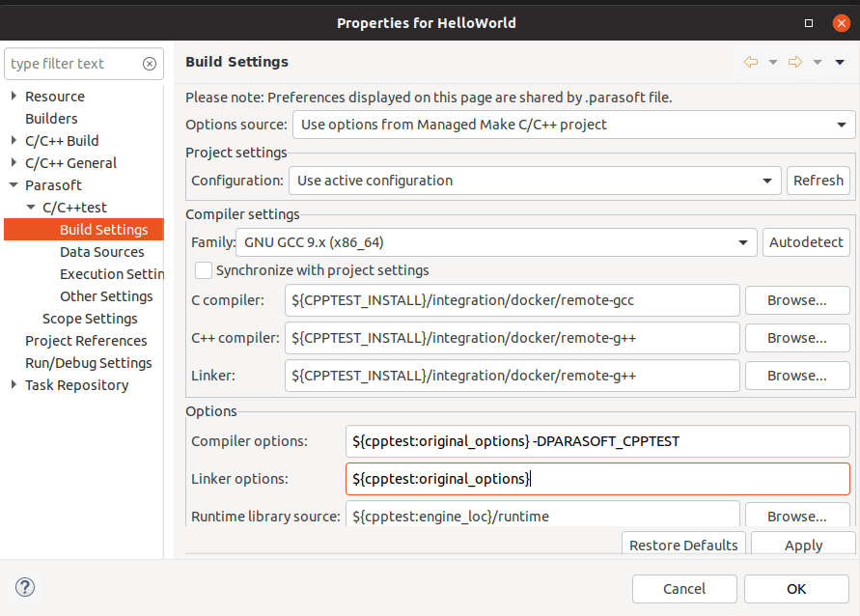Select Scope Settings in sidebar
860x616 pixels.
point(90,319)
